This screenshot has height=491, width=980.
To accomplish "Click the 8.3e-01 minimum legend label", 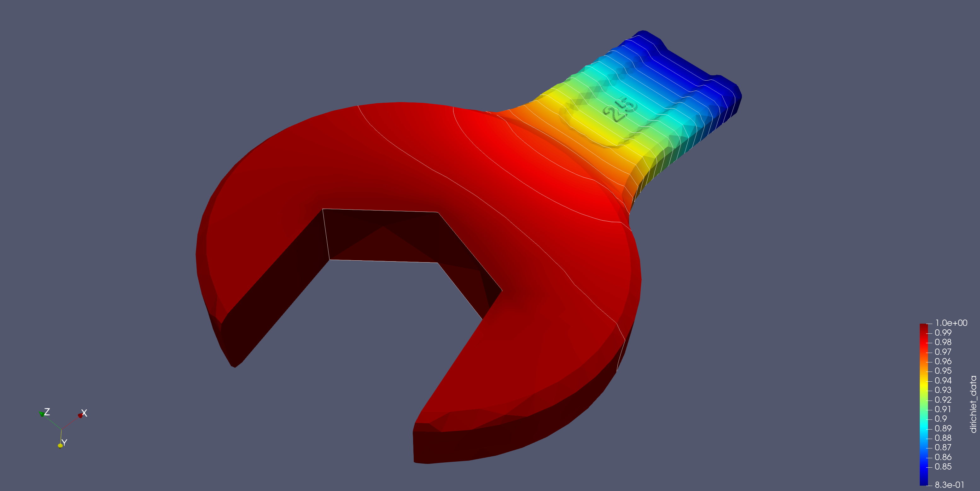I will pyautogui.click(x=949, y=485).
